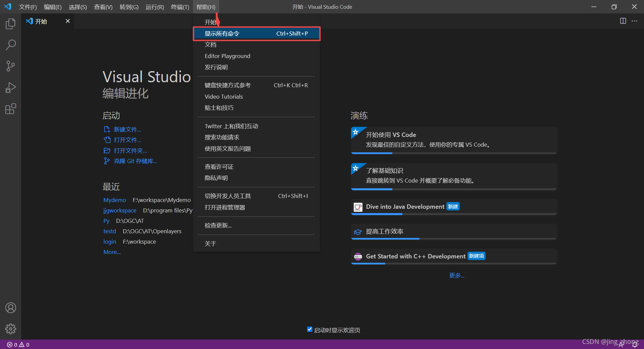Open the 运行(R) menu
This screenshot has width=644, height=349.
(x=155, y=7)
